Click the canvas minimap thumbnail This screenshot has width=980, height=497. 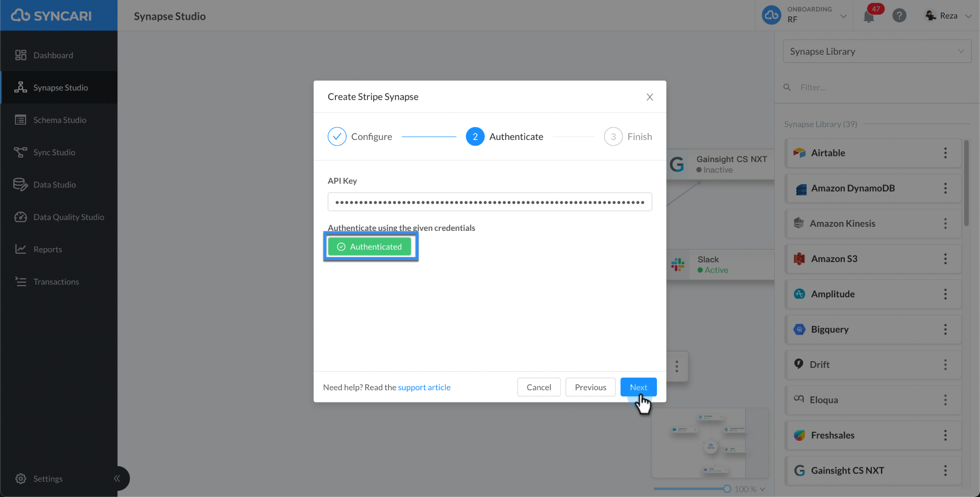(710, 443)
